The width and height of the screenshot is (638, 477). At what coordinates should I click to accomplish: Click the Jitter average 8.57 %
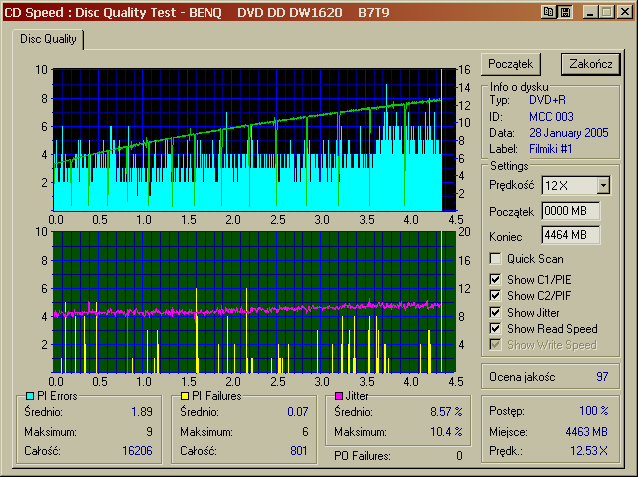click(x=446, y=412)
